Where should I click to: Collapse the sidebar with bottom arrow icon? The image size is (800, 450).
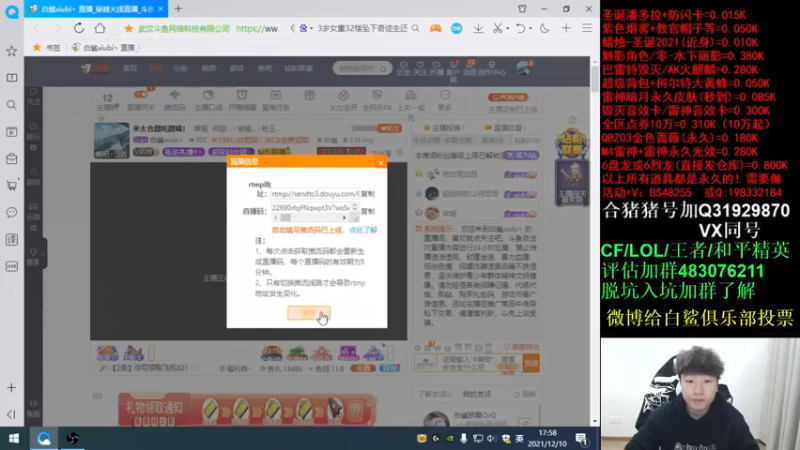(x=11, y=414)
